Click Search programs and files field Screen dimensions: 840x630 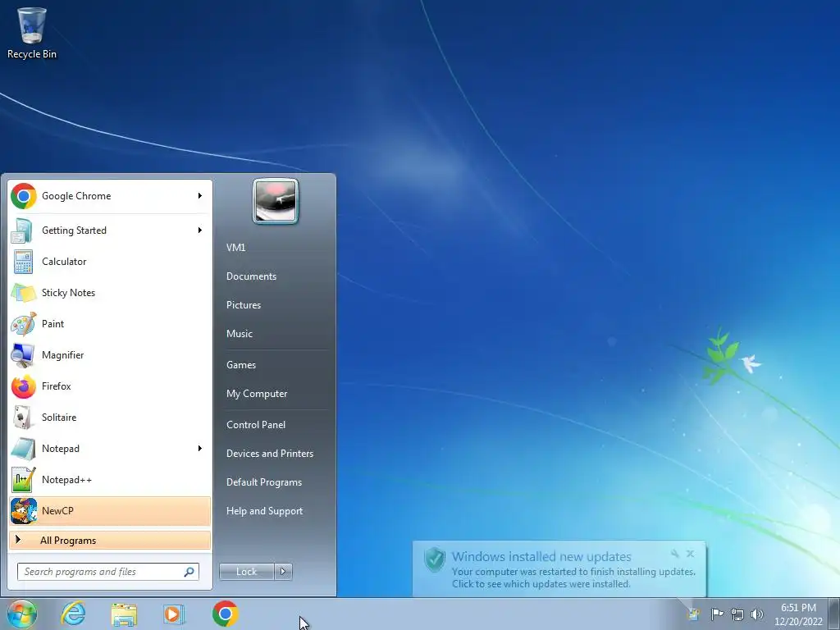[x=108, y=572]
